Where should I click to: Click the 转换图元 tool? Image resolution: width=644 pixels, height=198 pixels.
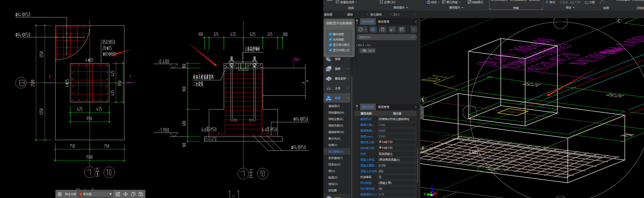pyautogui.click(x=476, y=2)
